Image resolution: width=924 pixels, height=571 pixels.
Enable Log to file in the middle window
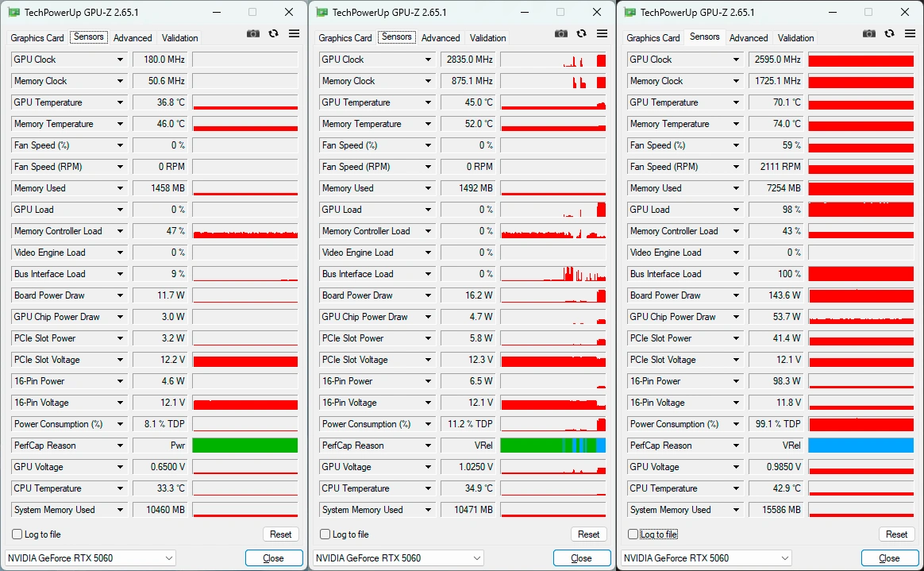pos(325,534)
